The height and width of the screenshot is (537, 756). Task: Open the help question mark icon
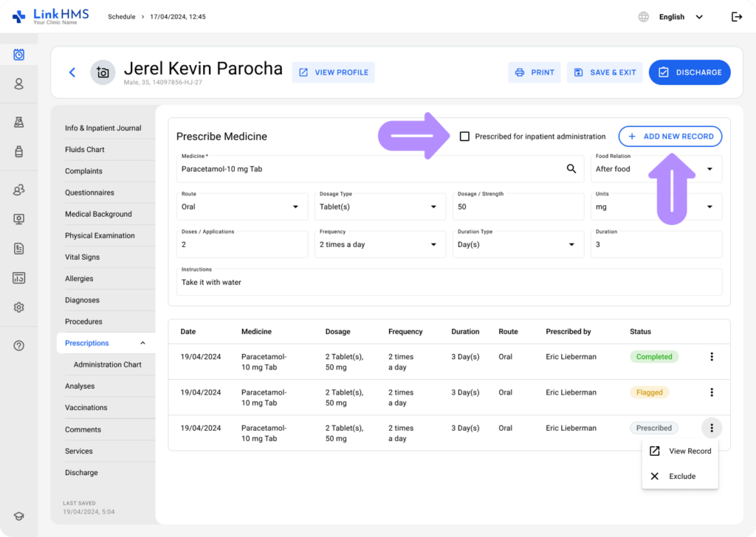(18, 346)
